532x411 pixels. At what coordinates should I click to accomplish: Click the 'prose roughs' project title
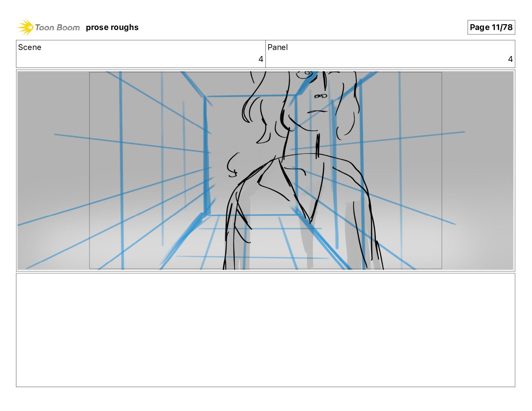click(x=112, y=27)
